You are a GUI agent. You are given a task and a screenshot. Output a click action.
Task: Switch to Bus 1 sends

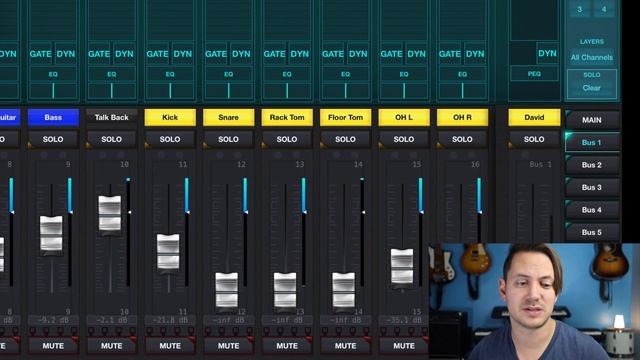tap(592, 142)
